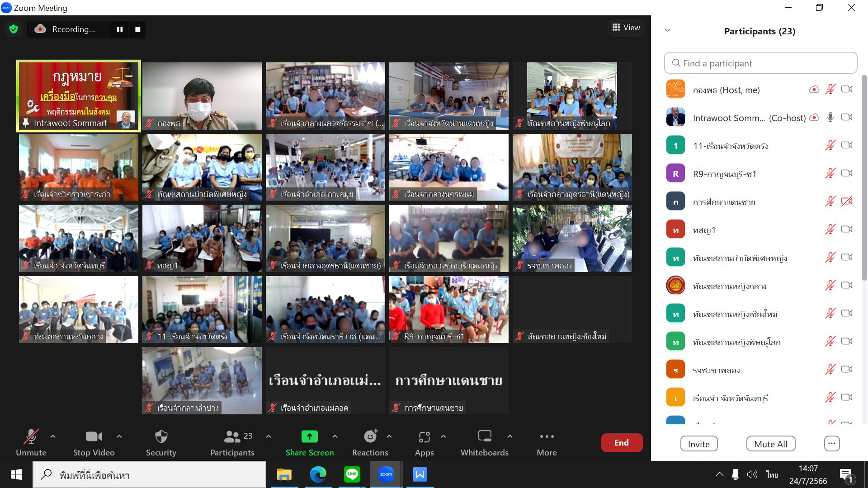Toggle the Participants panel

coord(232,443)
